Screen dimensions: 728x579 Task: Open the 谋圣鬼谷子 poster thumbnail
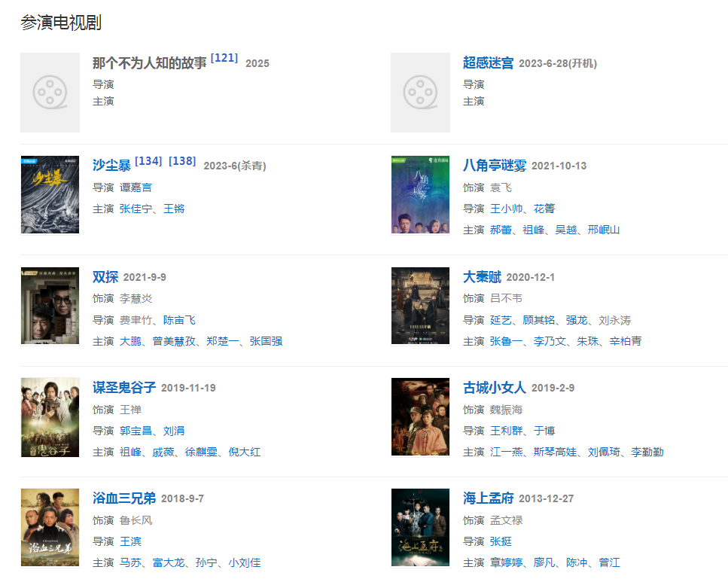[50, 417]
